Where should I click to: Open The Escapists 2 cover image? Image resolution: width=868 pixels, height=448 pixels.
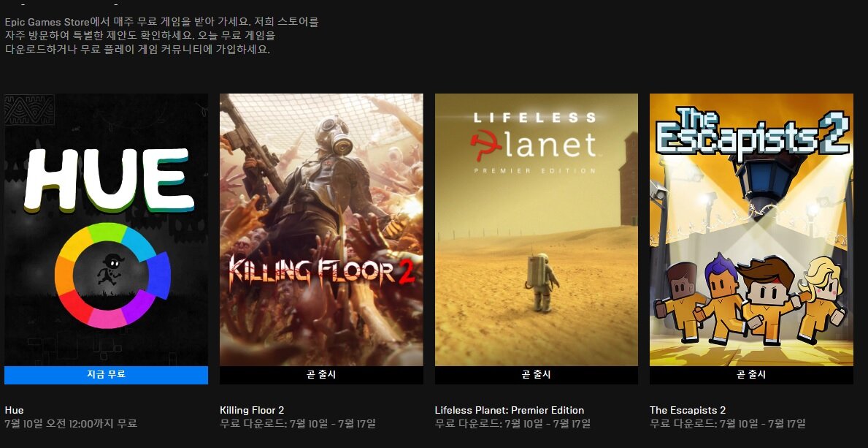751,229
